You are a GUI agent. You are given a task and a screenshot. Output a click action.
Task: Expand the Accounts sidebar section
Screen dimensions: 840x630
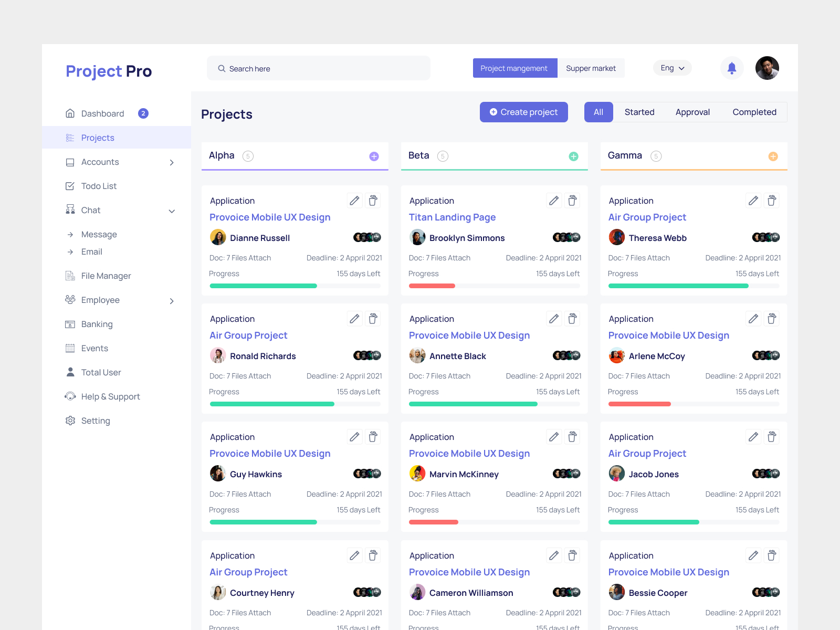[172, 162]
